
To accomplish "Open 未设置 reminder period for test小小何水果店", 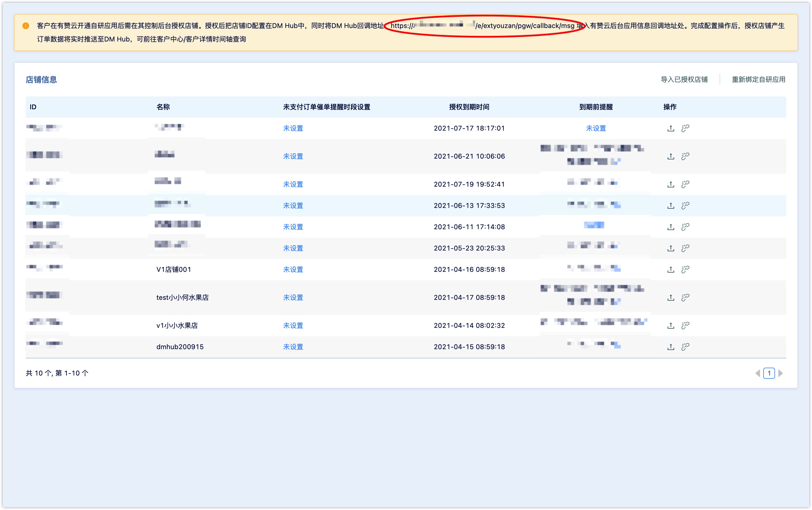I will point(293,297).
